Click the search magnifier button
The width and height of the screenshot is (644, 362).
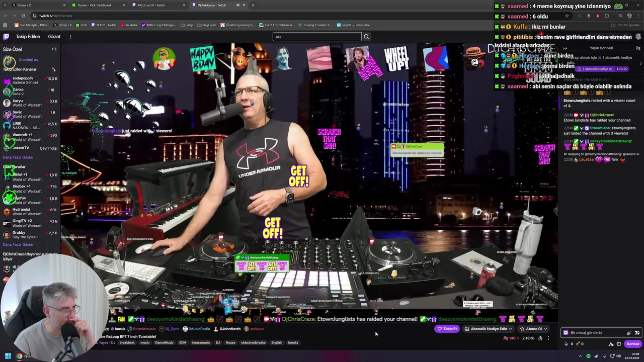click(366, 37)
